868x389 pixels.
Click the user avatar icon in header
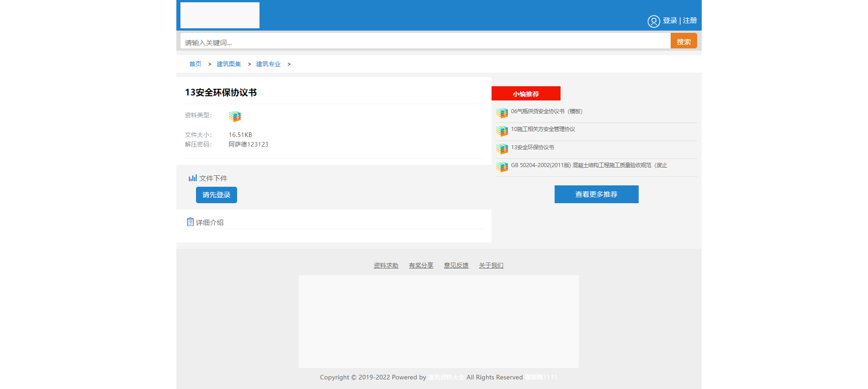pyautogui.click(x=654, y=21)
